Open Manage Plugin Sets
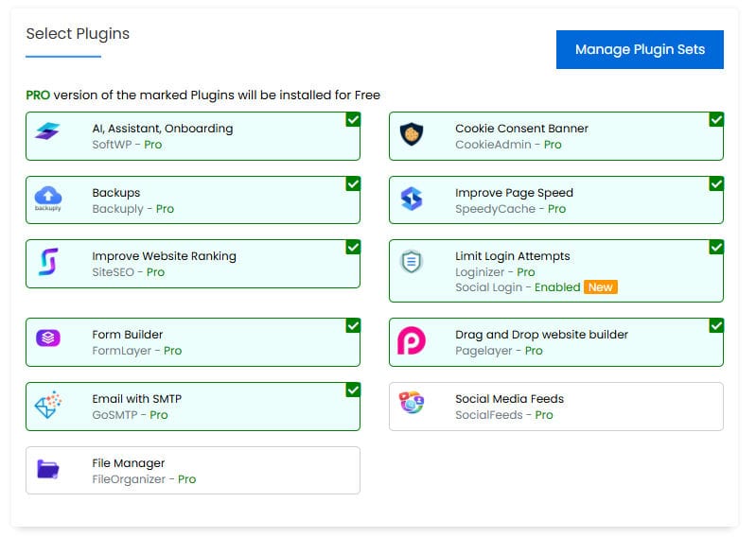 (640, 49)
